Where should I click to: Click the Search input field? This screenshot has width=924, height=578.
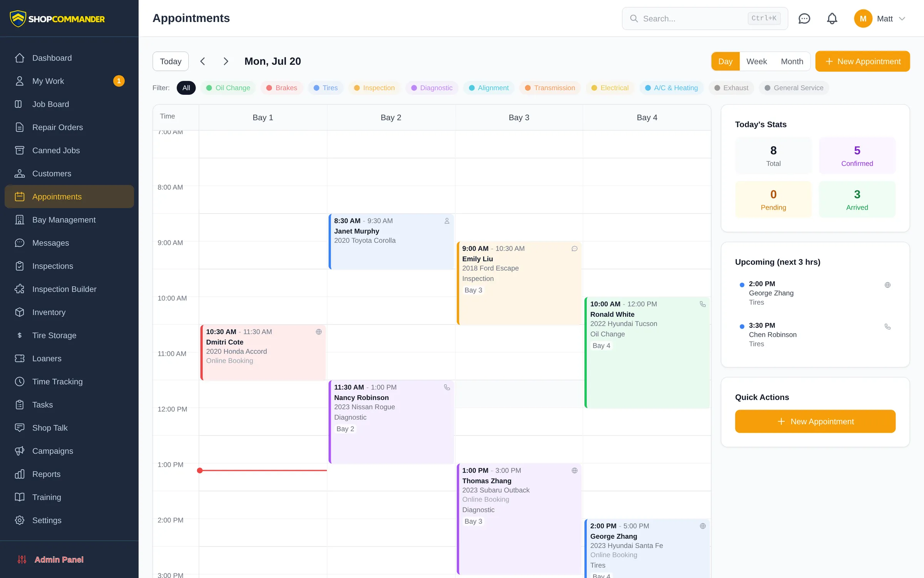click(705, 18)
